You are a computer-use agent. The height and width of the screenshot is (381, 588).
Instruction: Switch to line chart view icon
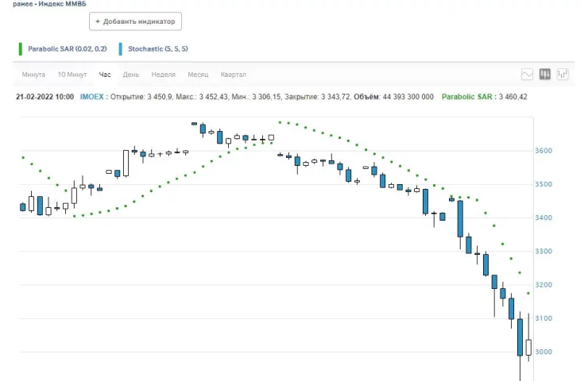pos(527,75)
